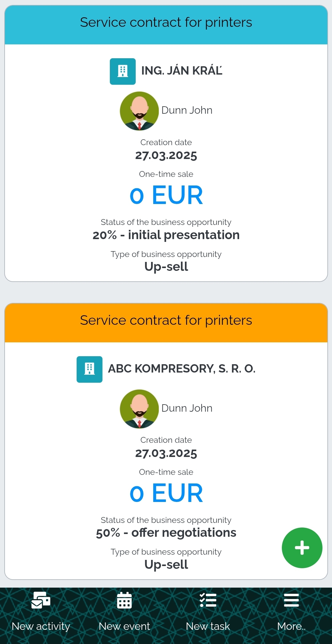The height and width of the screenshot is (644, 332).
Task: Tap the New task checklist icon
Action: [208, 600]
